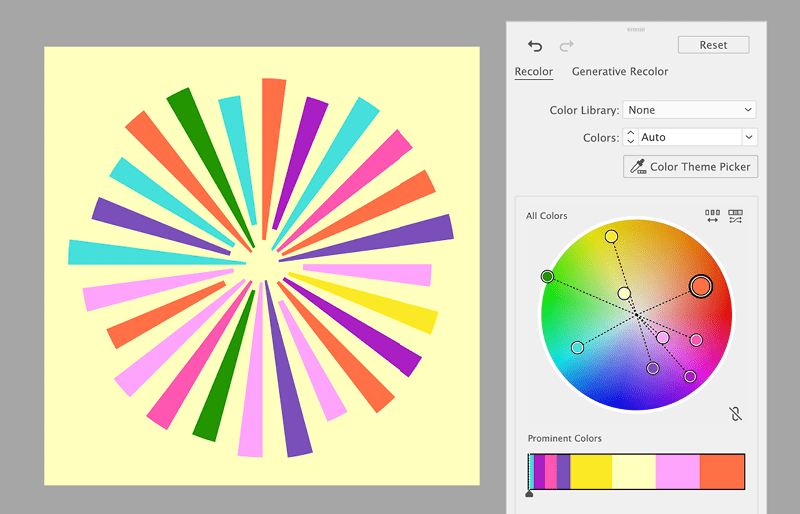Click the Prominent Colors bar slider marker
The width and height of the screenshot is (800, 514).
coord(529,494)
